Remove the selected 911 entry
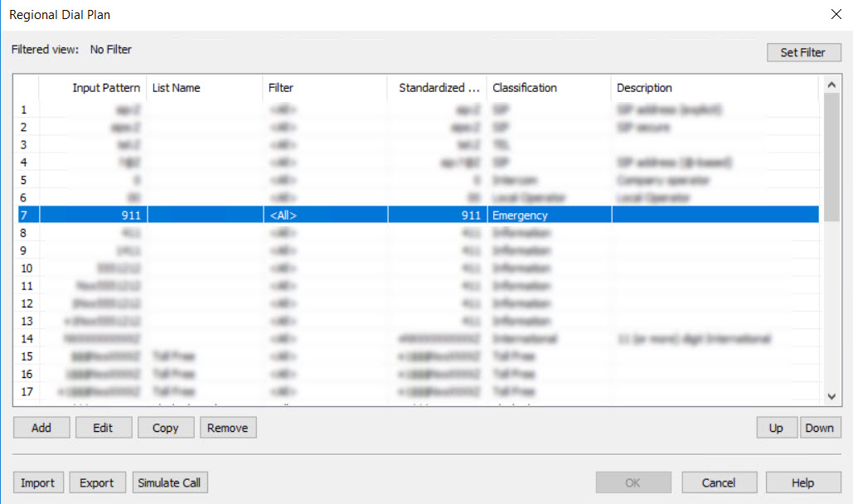 point(227,428)
